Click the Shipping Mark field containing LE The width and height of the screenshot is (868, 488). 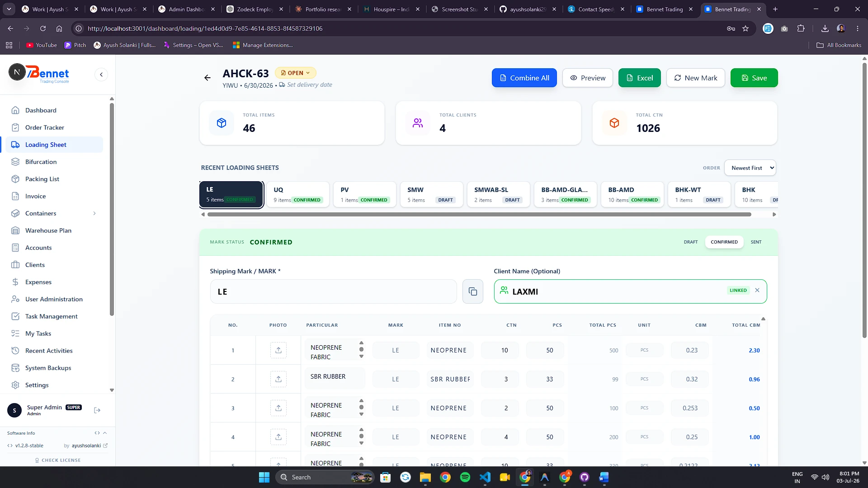[333, 291]
